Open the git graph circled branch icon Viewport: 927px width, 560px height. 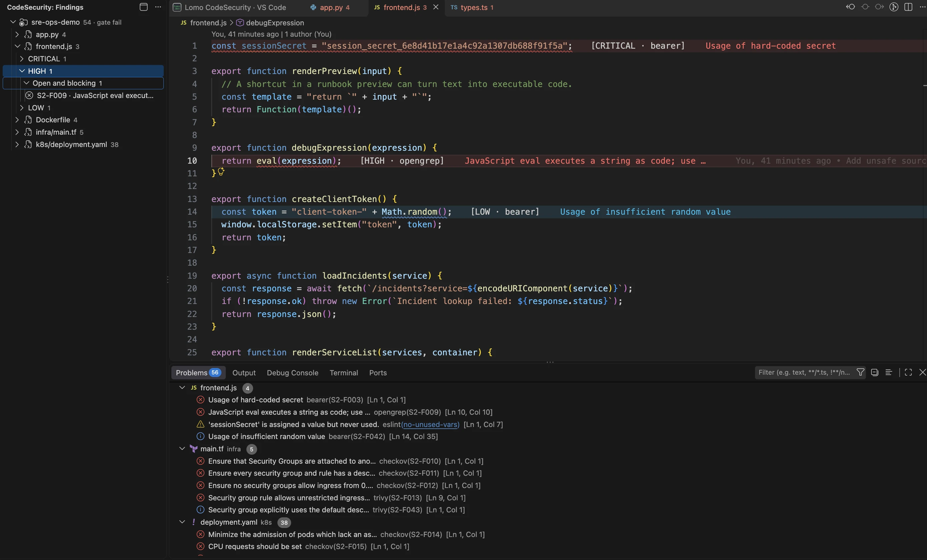(894, 7)
